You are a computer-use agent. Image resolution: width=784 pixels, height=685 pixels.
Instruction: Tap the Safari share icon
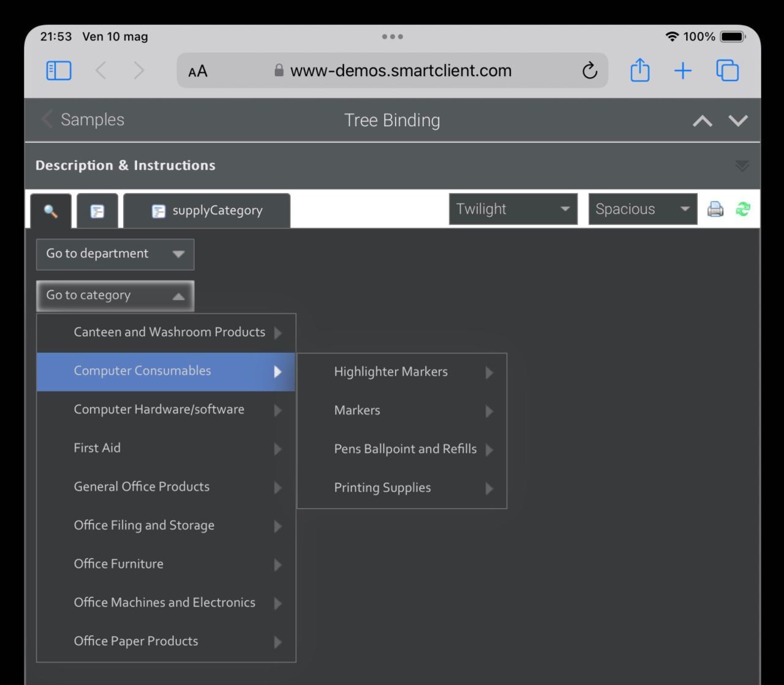(639, 70)
